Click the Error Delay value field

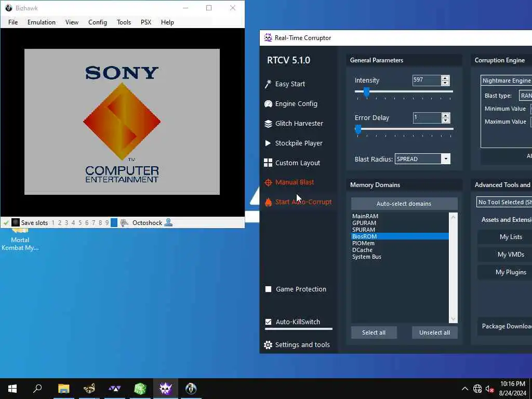pos(427,118)
